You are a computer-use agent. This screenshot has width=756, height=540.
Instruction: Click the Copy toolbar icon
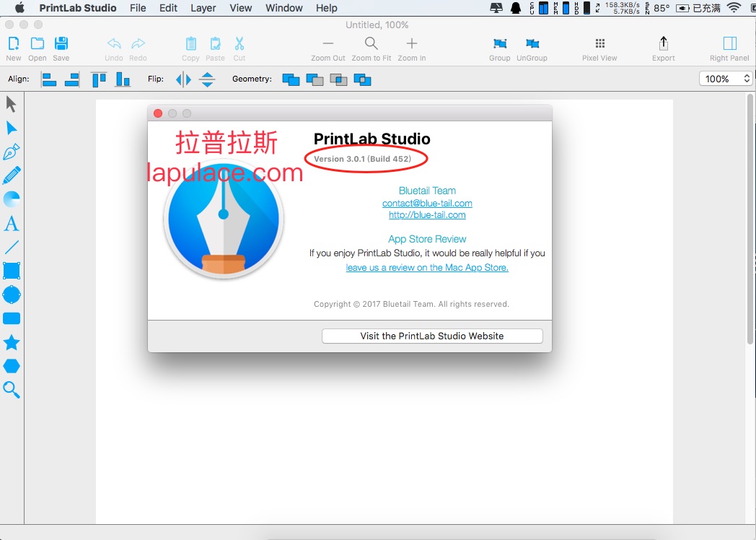(190, 49)
